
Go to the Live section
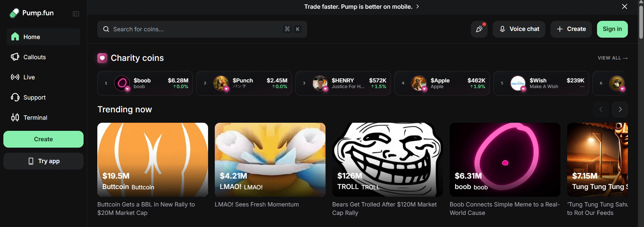click(x=43, y=77)
